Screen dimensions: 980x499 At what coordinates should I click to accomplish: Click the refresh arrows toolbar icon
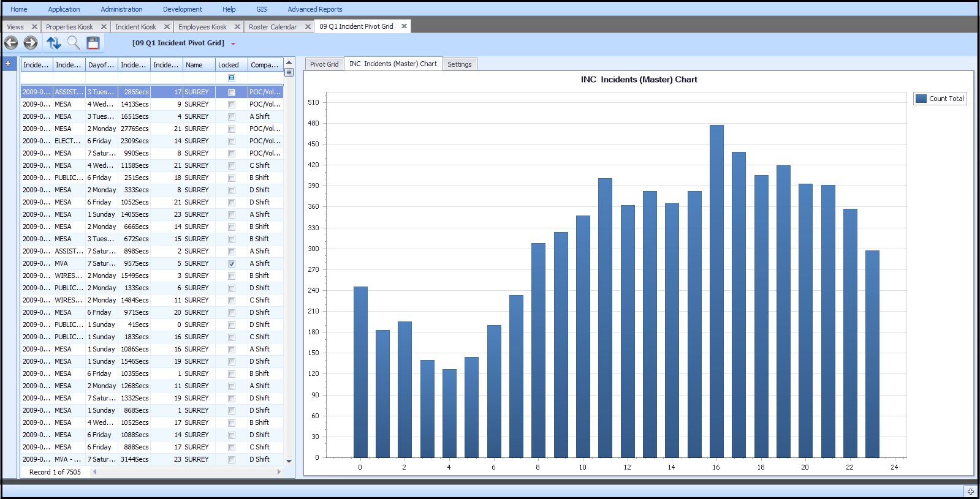click(53, 43)
